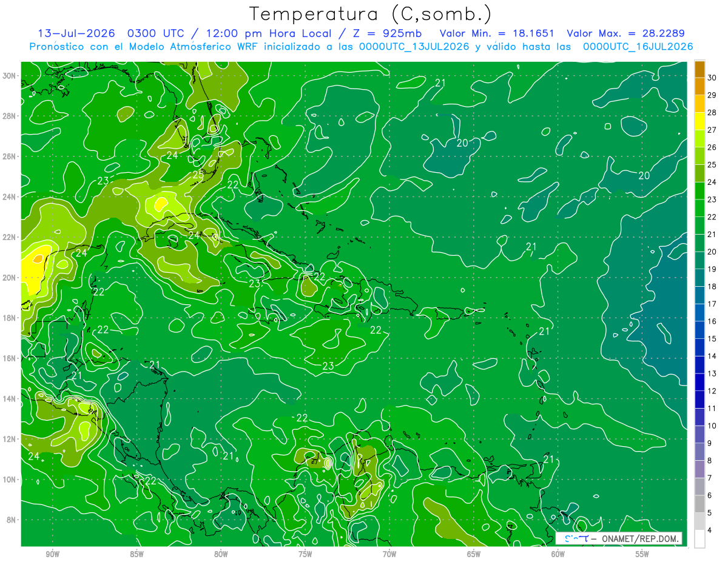Click the 'Valor Min. = 18.1651' text

497,33
